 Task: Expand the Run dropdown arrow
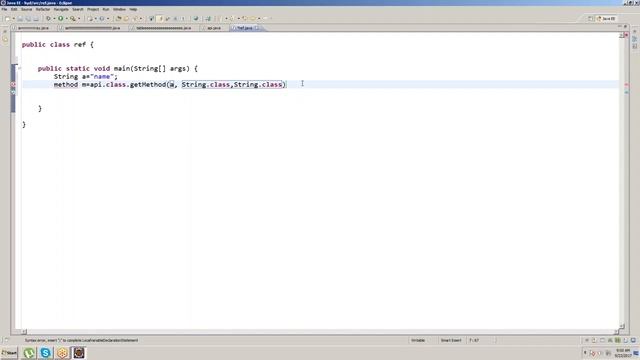click(x=67, y=18)
